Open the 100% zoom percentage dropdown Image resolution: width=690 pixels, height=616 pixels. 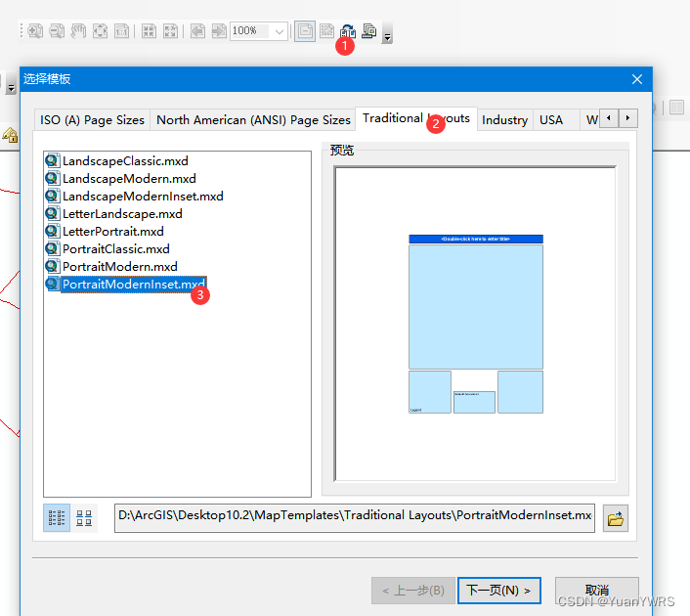[x=279, y=31]
